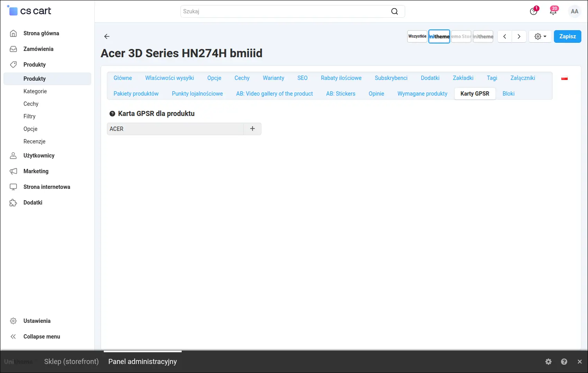The image size is (588, 373).
Task: Click the Collapse menu double-chevron icon
Action: pos(13,337)
